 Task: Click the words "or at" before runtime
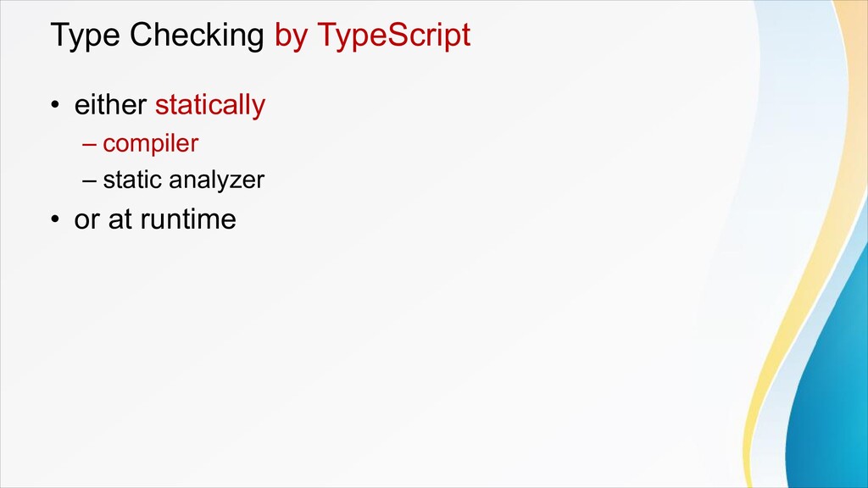(103, 219)
